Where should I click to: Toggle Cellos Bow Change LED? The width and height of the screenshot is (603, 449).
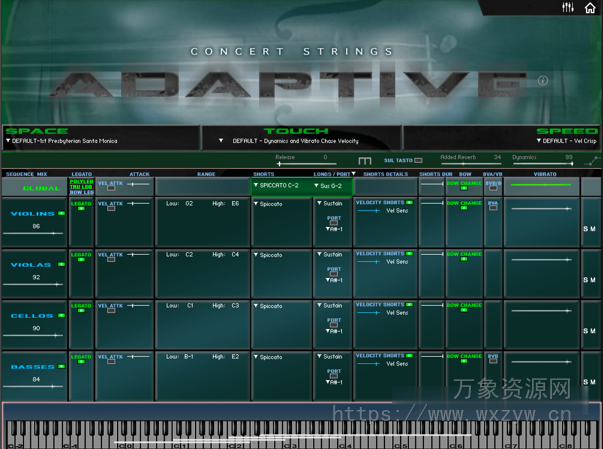coord(464,310)
